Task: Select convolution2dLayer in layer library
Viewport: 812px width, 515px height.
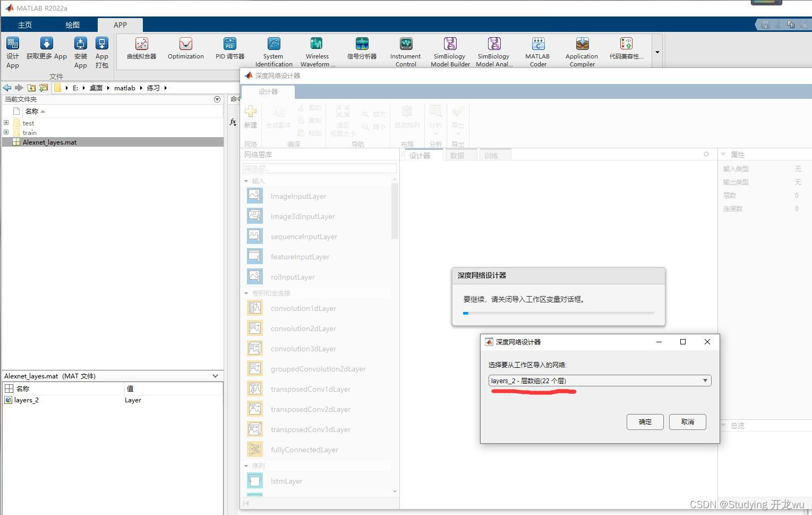Action: (x=303, y=328)
